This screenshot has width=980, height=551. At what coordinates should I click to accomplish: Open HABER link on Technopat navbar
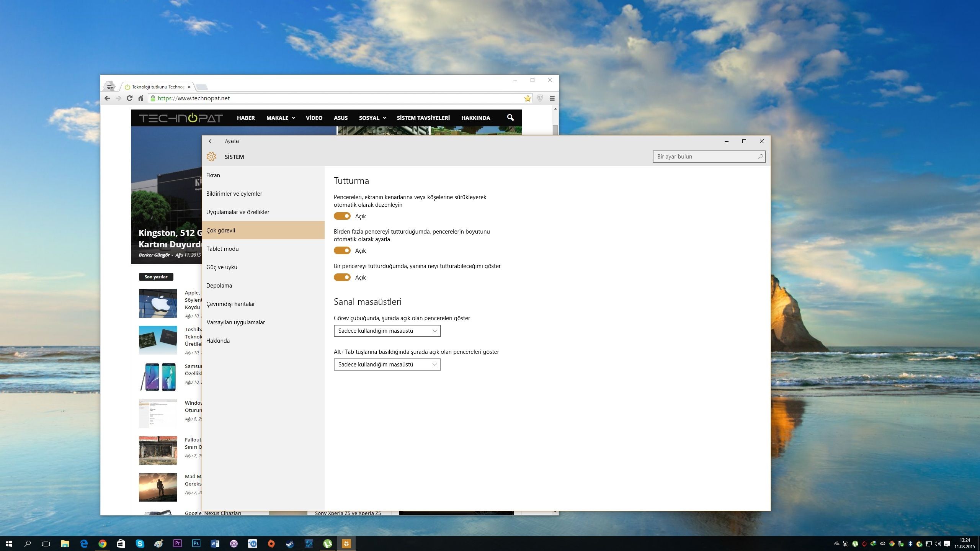point(246,118)
